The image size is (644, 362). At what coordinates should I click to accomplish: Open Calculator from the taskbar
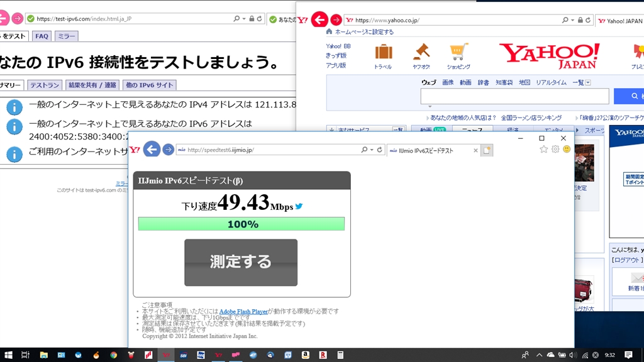(340, 355)
